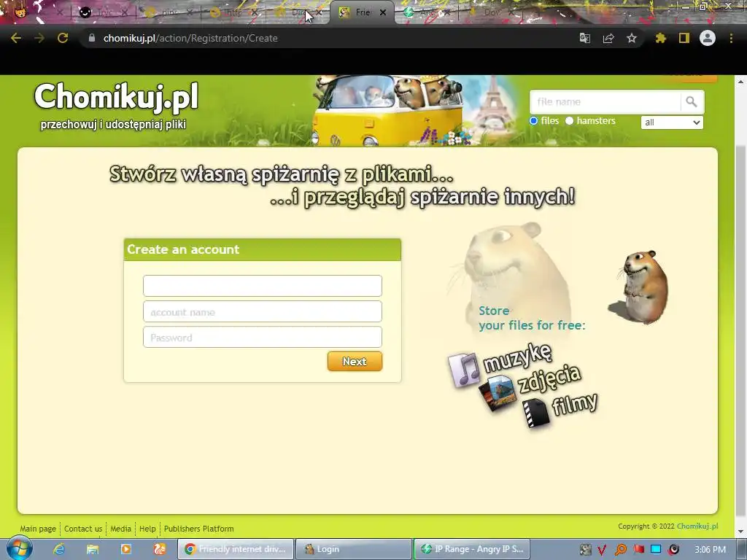This screenshot has width=747, height=560.
Task: Open the 'Media' footer link
Action: tap(120, 529)
